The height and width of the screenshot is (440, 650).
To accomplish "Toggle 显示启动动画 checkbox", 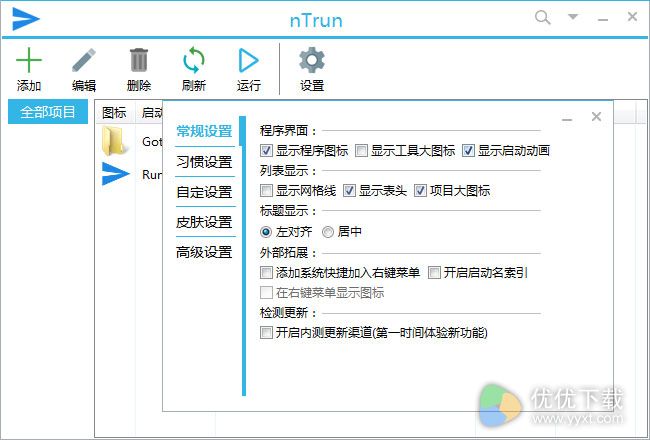I will 468,151.
